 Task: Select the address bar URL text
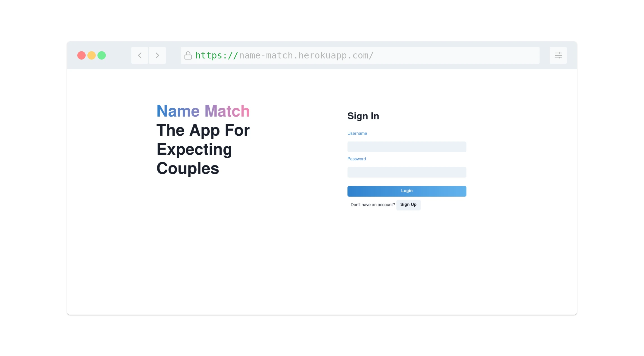pyautogui.click(x=284, y=55)
